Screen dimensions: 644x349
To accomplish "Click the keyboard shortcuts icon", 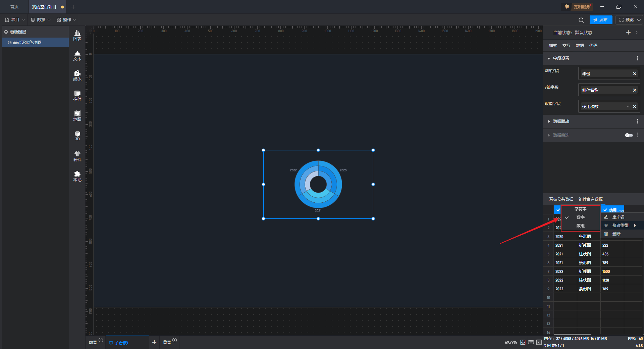I will 531,342.
